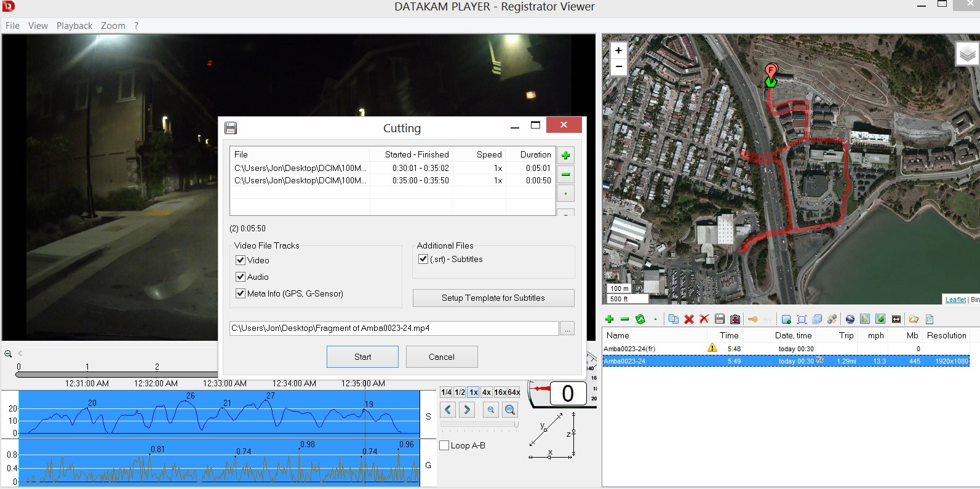Click the refresh file list icon
980x489 pixels.
[x=640, y=319]
